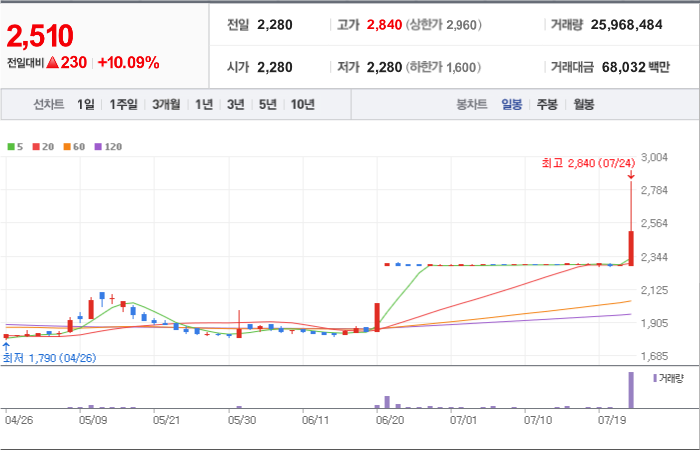Click the 하한가 1,600 text

click(443, 67)
